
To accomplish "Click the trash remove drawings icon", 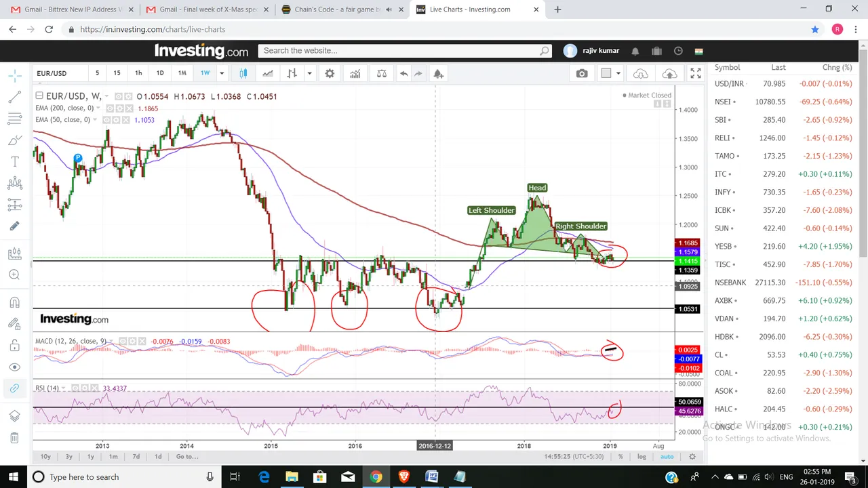I will point(14,438).
